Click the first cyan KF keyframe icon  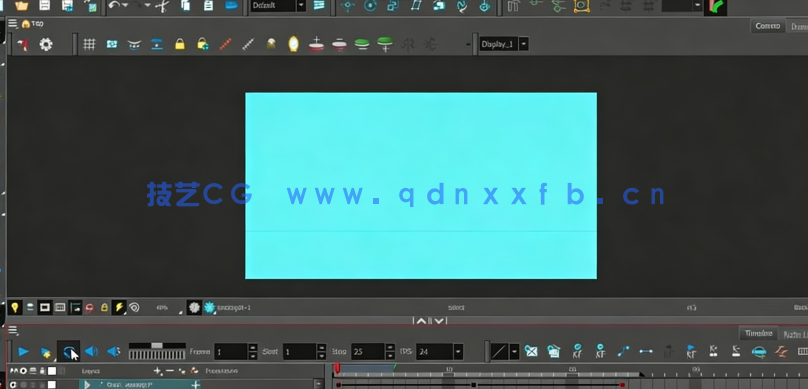coord(577,351)
